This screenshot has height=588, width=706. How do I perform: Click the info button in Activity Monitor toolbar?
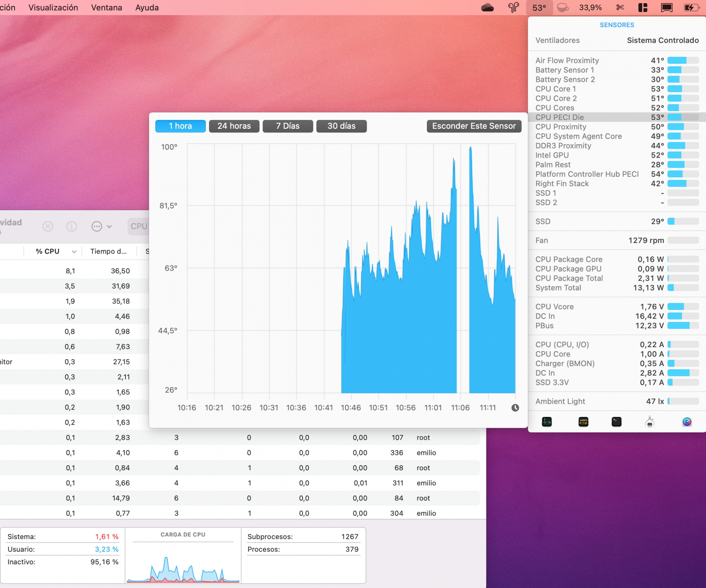[71, 226]
